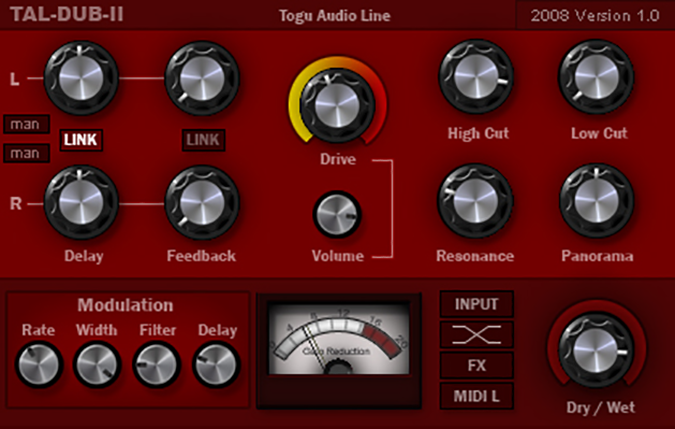
Task: Click the left channel Feedback knob
Action: [202, 78]
